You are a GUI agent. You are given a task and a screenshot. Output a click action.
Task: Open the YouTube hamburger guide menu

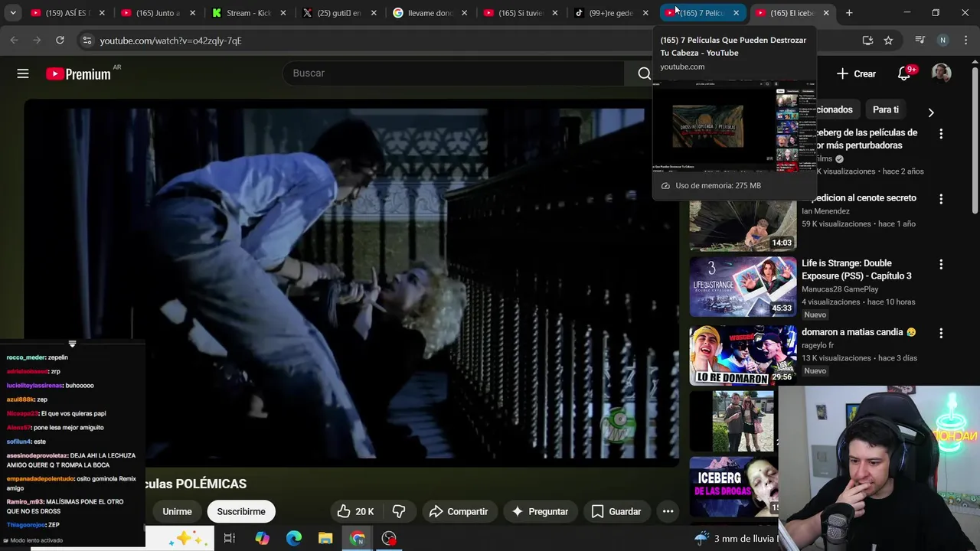click(x=23, y=73)
